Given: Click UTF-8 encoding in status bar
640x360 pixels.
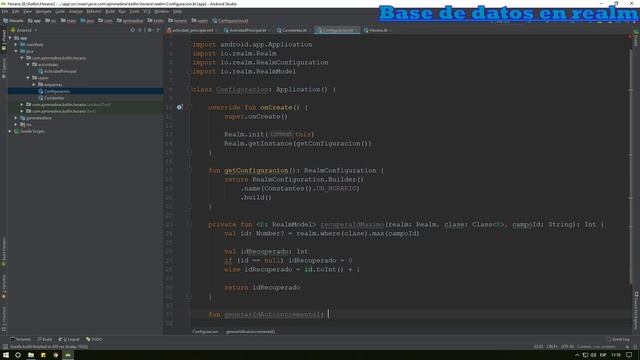Looking at the screenshot, I should pos(567,347).
